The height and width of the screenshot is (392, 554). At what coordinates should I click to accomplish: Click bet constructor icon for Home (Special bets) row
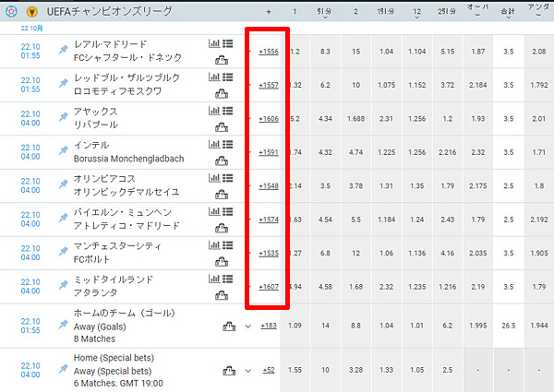coord(229,371)
